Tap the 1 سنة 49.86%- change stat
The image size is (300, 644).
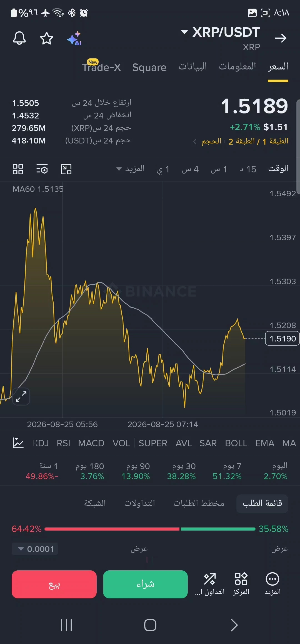click(x=42, y=471)
